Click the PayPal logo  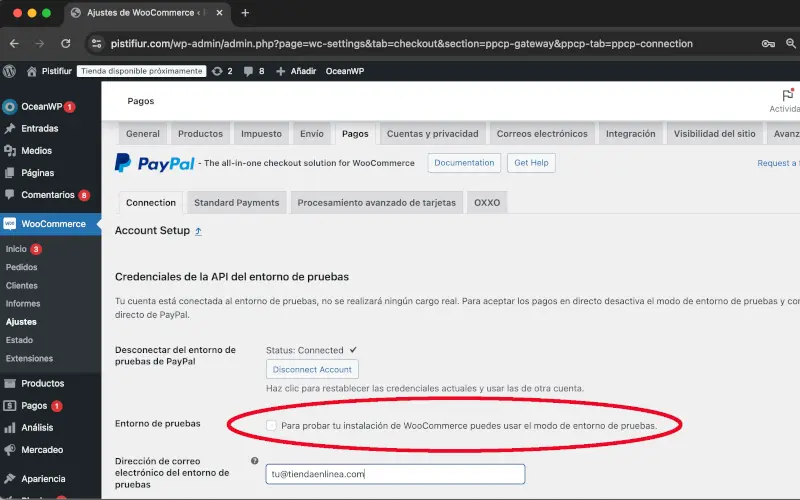click(x=155, y=163)
